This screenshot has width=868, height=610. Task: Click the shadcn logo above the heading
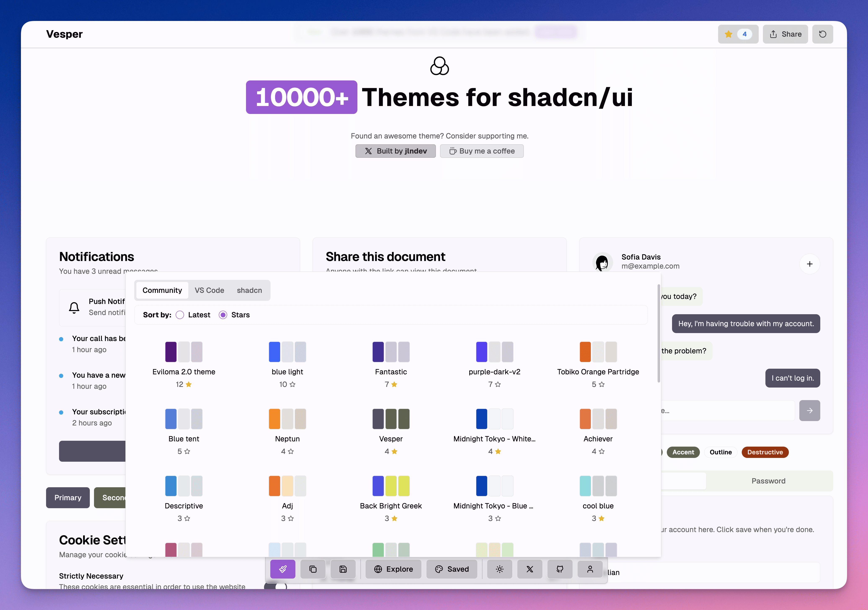439,66
